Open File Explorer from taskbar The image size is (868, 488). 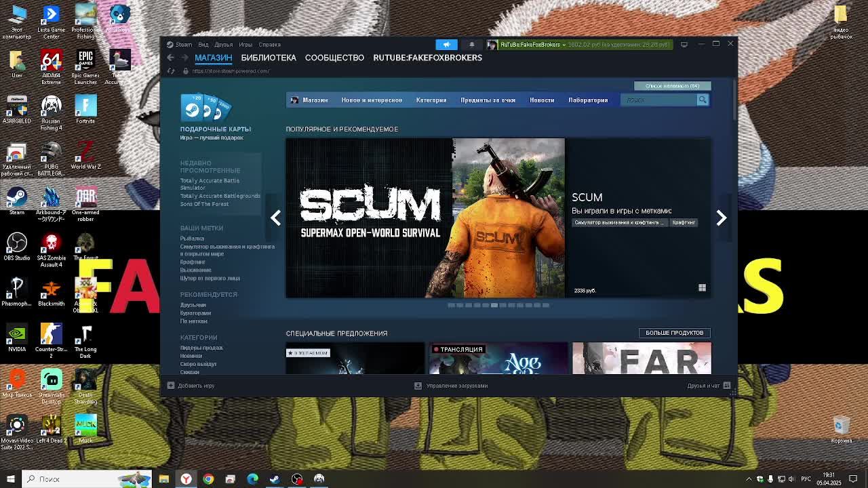pyautogui.click(x=163, y=479)
